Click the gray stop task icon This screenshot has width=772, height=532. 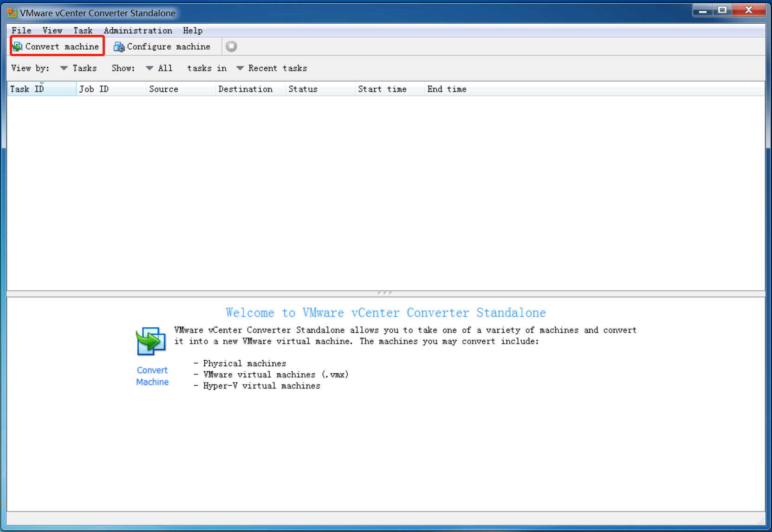point(231,46)
